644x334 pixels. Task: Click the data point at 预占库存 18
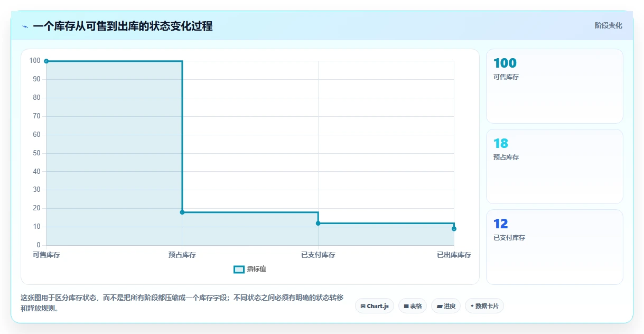click(182, 212)
